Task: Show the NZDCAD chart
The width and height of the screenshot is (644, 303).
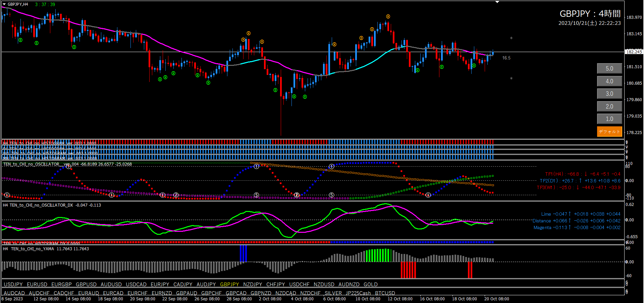Action: pos(286,293)
